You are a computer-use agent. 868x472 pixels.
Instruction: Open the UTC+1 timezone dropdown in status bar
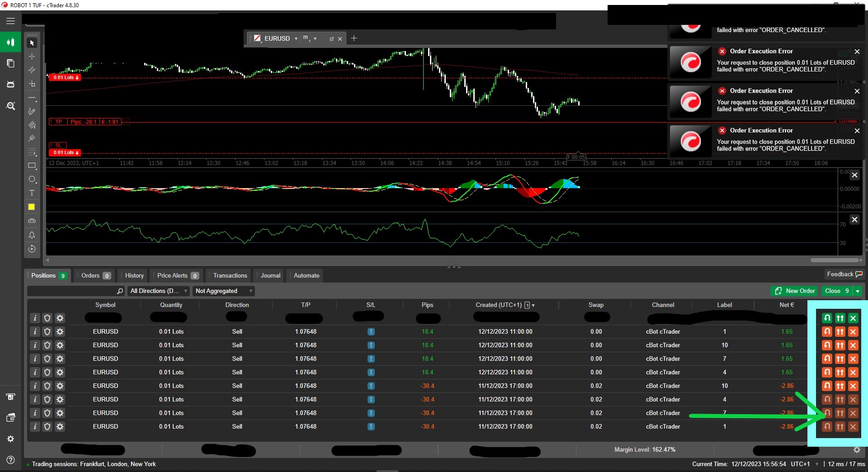pos(816,464)
